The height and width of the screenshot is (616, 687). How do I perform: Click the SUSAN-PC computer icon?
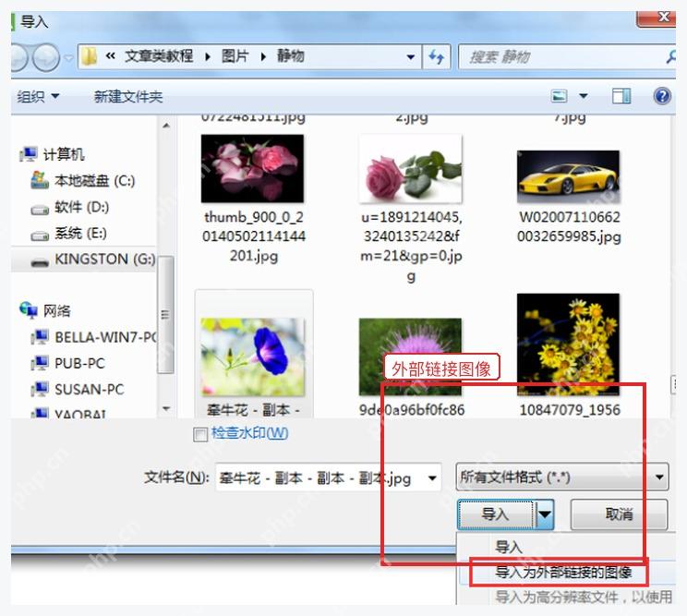[x=40, y=389]
